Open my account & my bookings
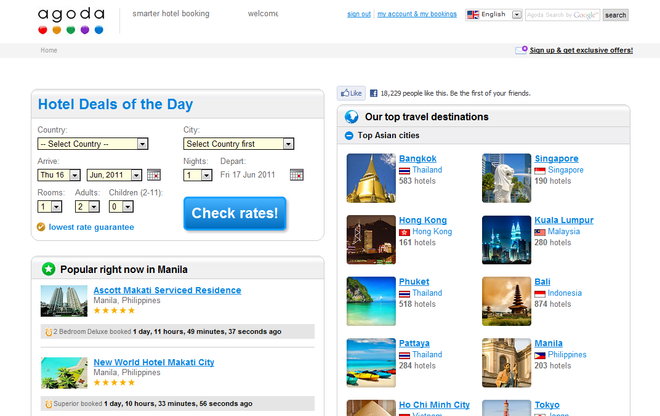The height and width of the screenshot is (416, 660). [417, 15]
